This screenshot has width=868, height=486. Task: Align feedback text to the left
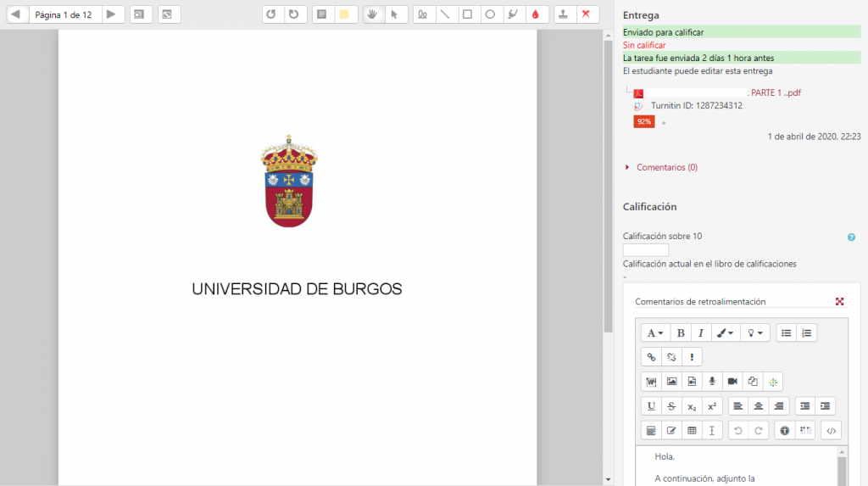coord(738,406)
